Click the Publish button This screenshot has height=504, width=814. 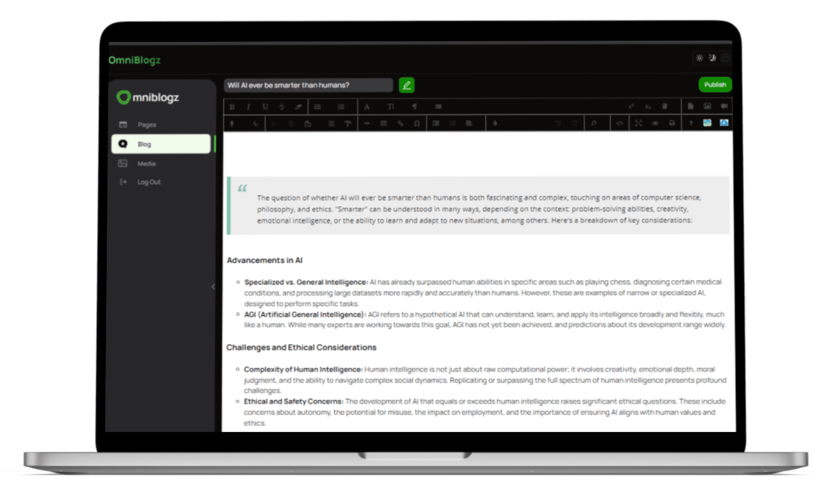click(x=715, y=85)
